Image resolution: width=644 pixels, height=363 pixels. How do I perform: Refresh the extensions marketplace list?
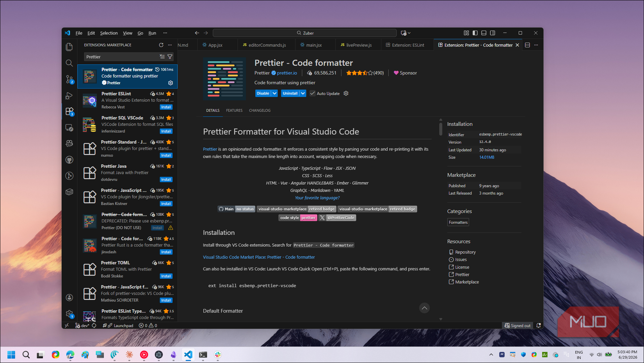[161, 45]
